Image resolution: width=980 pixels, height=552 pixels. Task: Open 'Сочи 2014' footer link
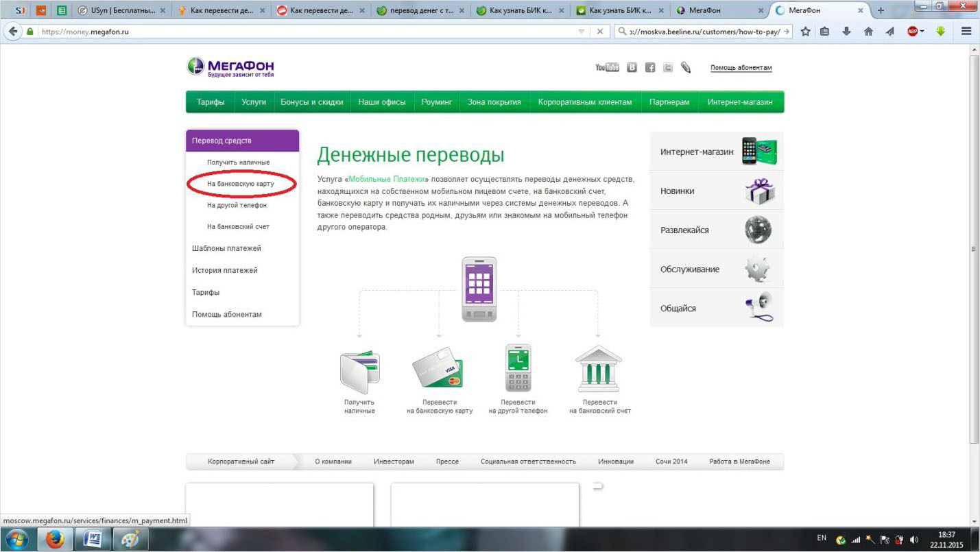pyautogui.click(x=671, y=461)
